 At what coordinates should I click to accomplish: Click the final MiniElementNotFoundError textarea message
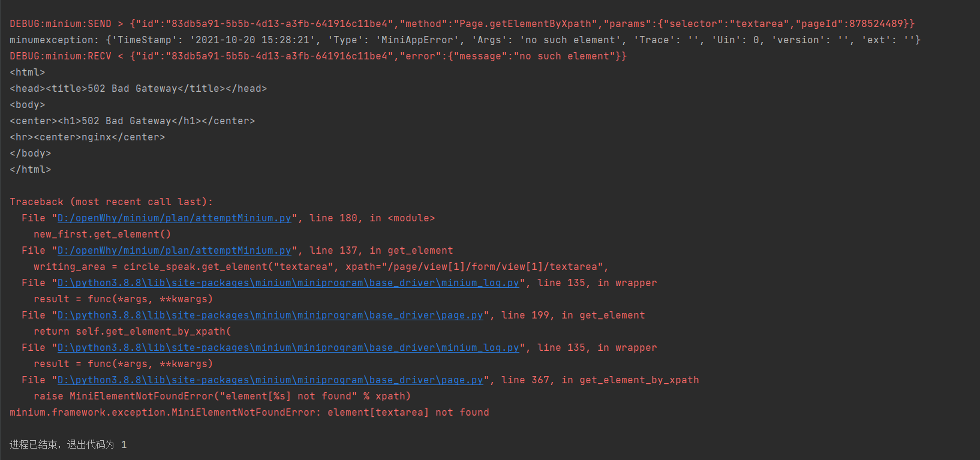click(249, 413)
